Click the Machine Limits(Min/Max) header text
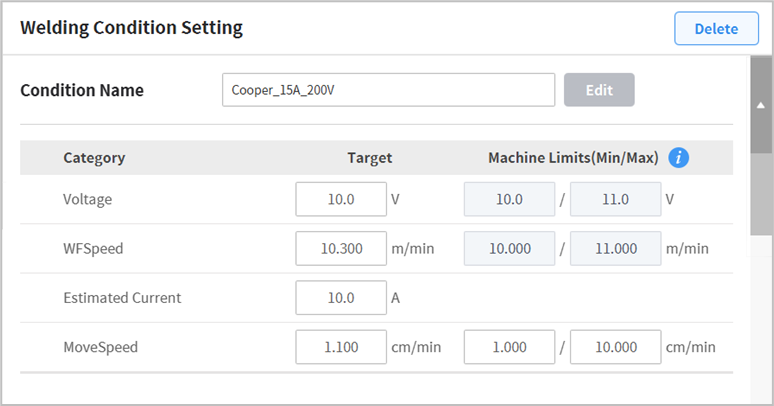774x406 pixels. pos(573,157)
